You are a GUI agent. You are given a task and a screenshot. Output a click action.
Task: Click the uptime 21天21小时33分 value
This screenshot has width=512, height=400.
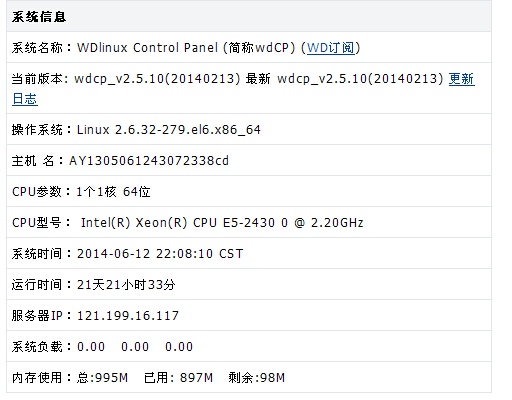(x=126, y=285)
